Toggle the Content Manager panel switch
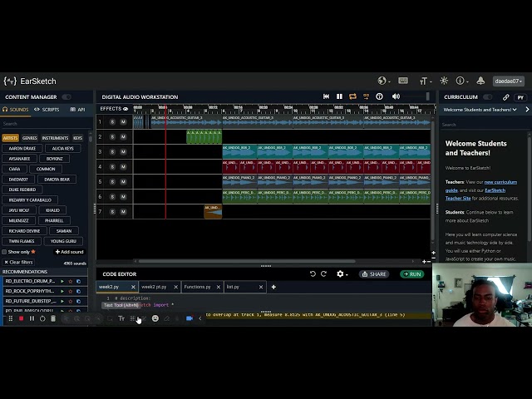This screenshot has height=399, width=532. [66, 97]
